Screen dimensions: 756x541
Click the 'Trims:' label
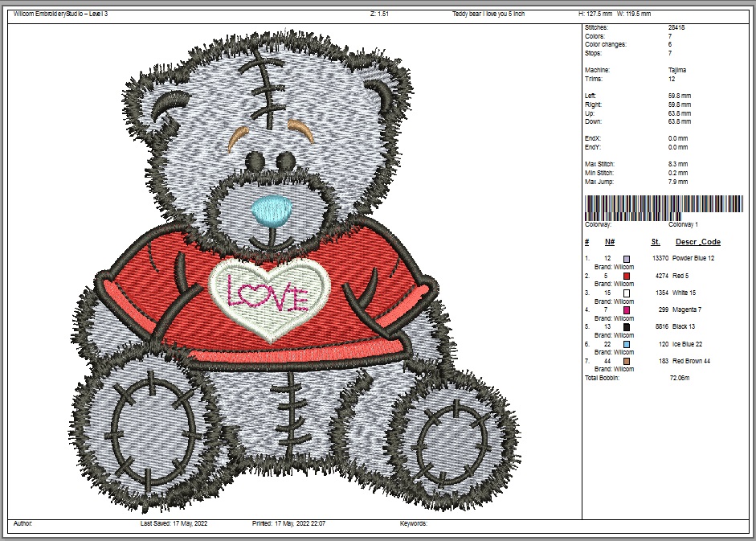594,79
